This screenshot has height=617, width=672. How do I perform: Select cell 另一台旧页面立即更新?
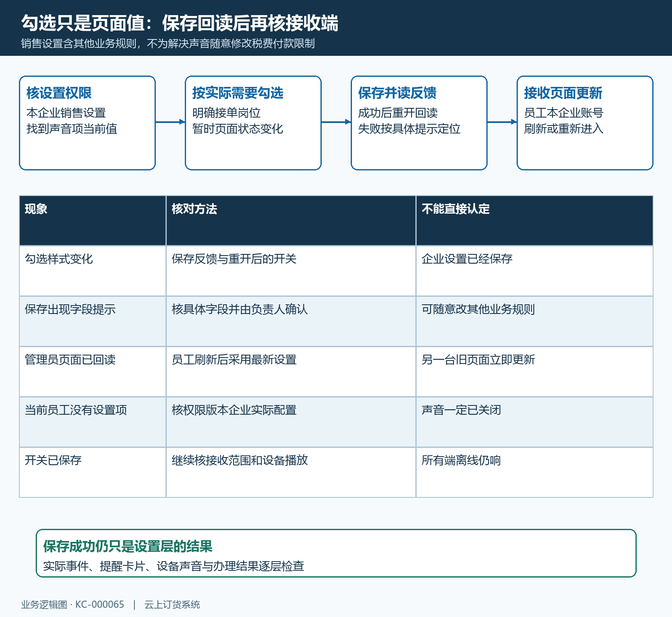coord(535,371)
